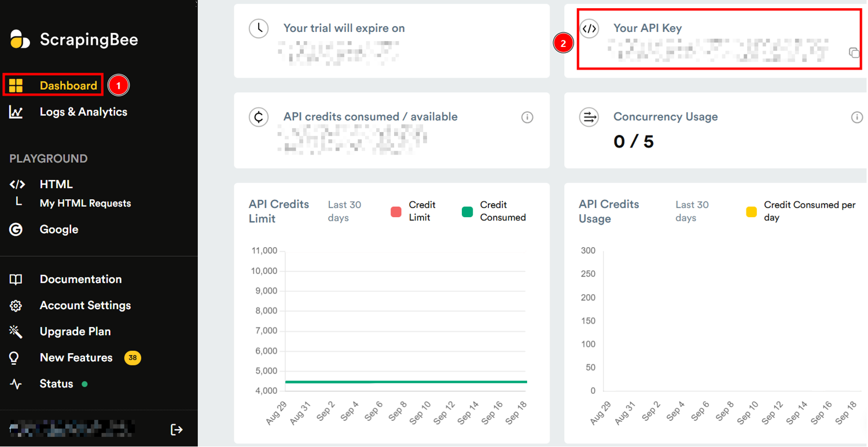This screenshot has width=868, height=447.
Task: Open the Documentation link
Action: tap(80, 279)
